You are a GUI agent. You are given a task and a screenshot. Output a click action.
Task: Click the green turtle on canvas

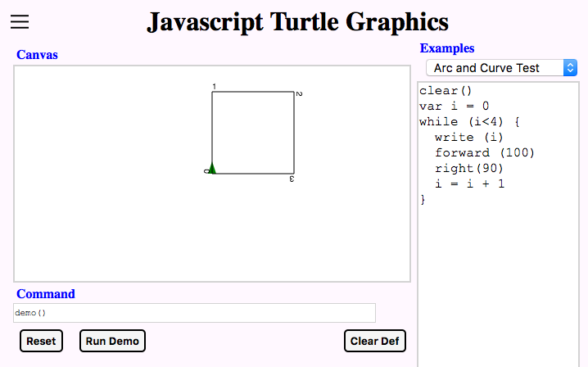pos(212,168)
